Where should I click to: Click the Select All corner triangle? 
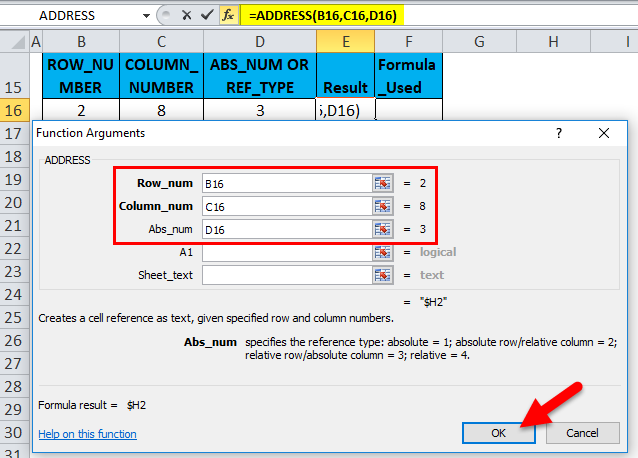17,42
